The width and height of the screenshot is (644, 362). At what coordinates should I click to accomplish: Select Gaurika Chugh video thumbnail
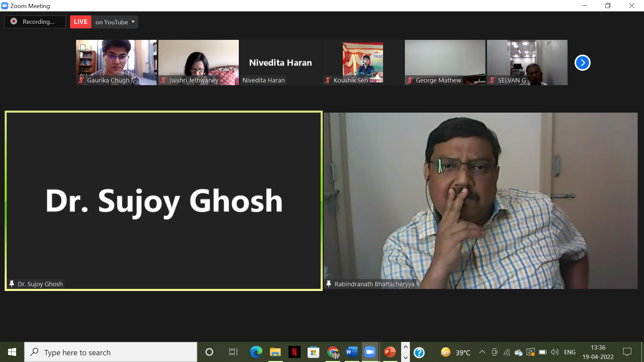pos(116,62)
